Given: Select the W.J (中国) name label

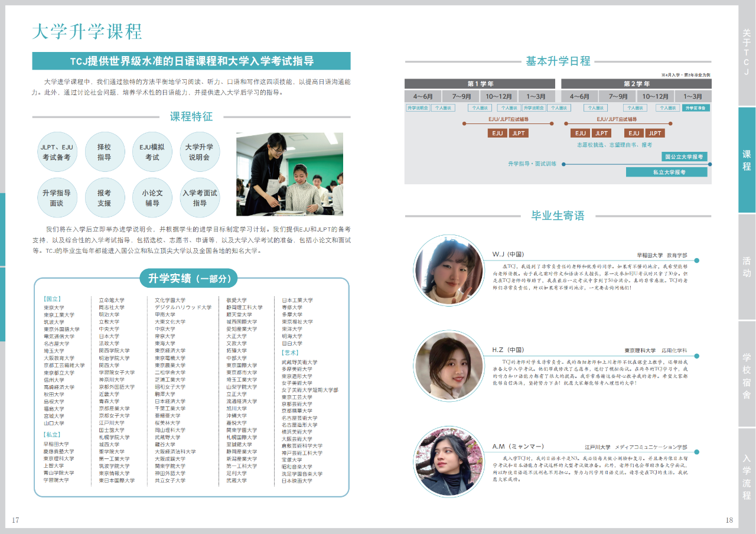Looking at the screenshot, I should tap(508, 254).
